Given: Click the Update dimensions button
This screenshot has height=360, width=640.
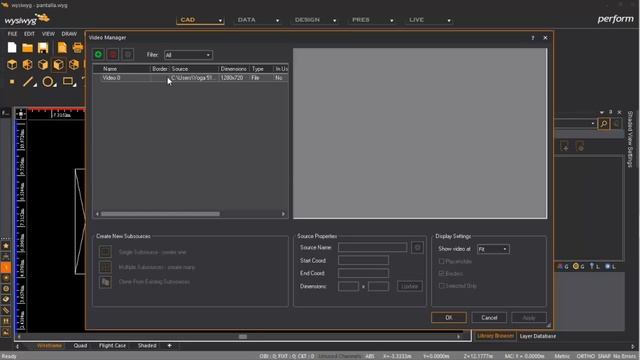Looking at the screenshot, I should (409, 286).
